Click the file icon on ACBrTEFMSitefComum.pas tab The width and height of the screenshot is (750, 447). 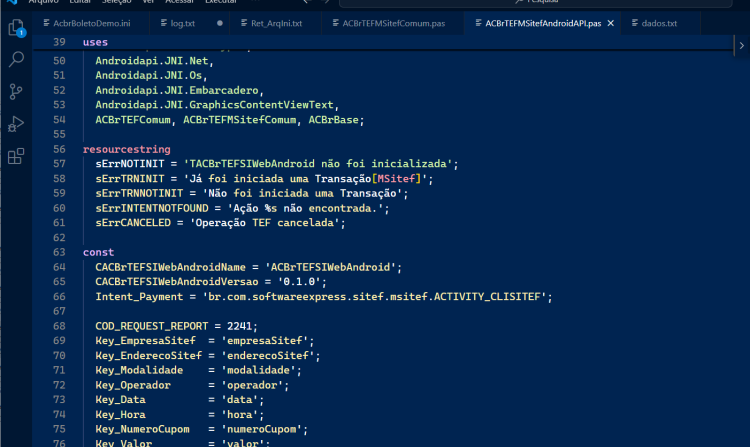click(x=335, y=23)
